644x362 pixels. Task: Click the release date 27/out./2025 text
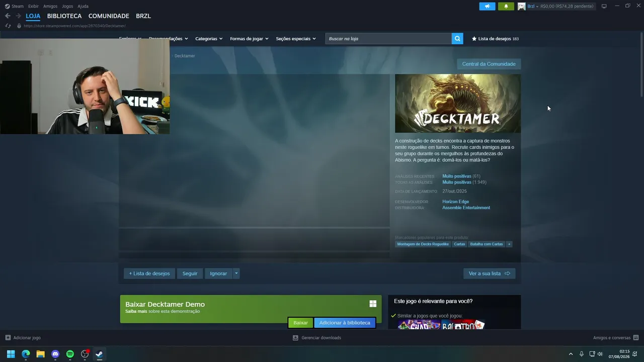coord(455,192)
